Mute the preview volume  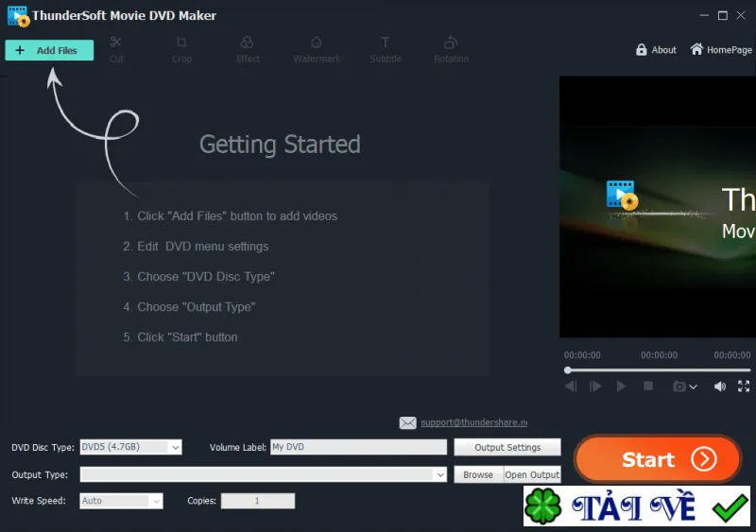click(x=720, y=386)
